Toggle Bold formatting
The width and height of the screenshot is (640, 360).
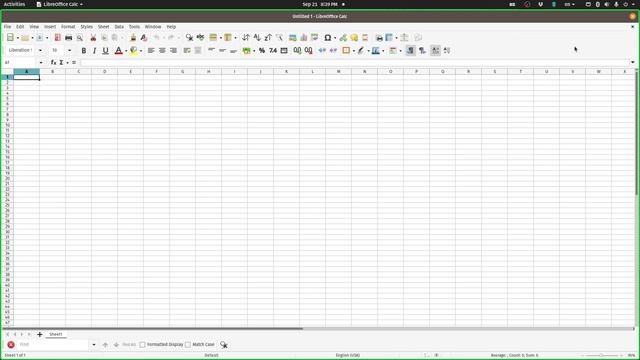pos(84,51)
